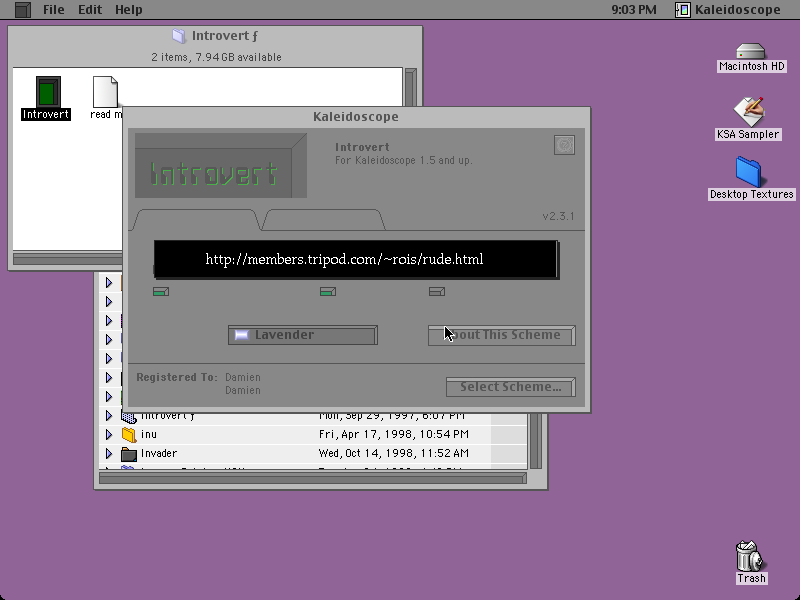The width and height of the screenshot is (800, 600).
Task: Open the Desktop Textures folder icon
Action: click(748, 172)
